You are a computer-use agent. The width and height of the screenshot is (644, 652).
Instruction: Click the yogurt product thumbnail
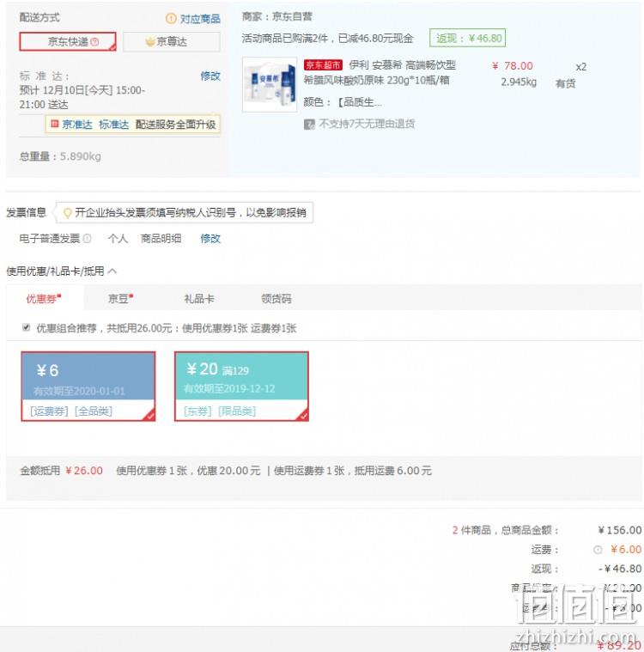click(x=270, y=85)
